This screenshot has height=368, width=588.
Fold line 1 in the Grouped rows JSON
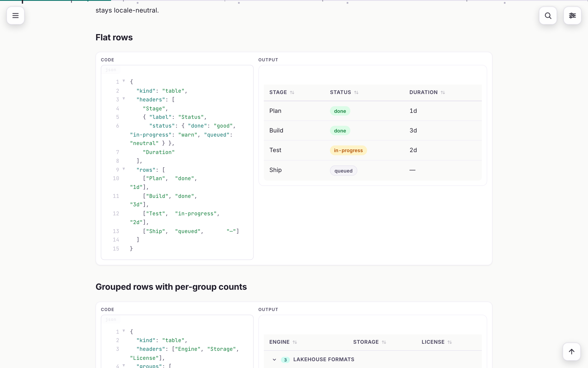tap(124, 331)
